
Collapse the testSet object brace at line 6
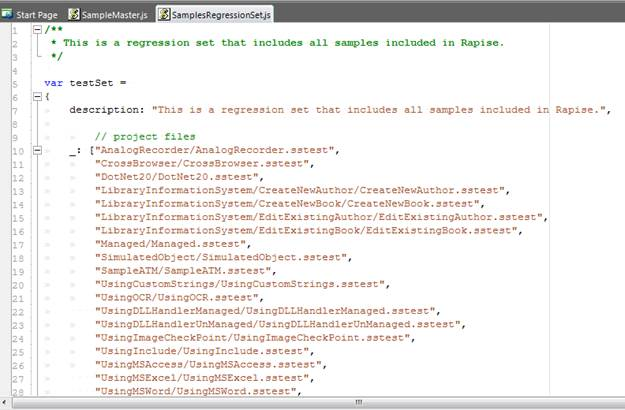click(x=36, y=96)
